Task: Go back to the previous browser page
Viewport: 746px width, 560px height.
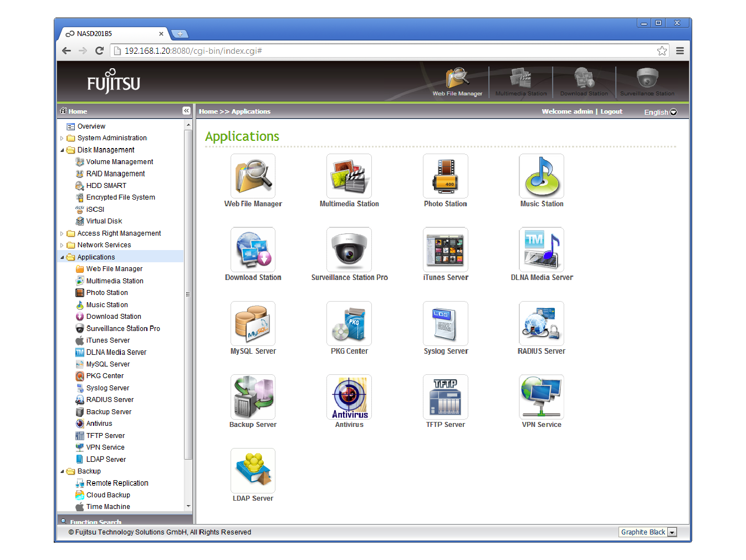Action: point(67,51)
